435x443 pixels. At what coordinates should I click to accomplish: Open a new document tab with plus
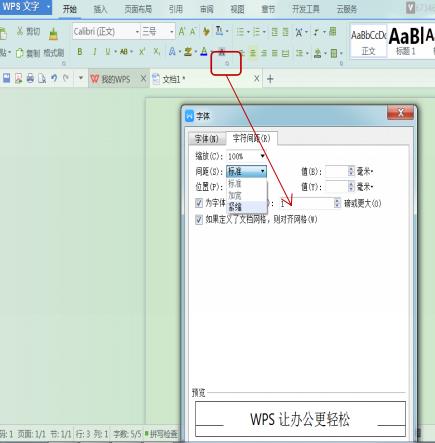pos(270,79)
